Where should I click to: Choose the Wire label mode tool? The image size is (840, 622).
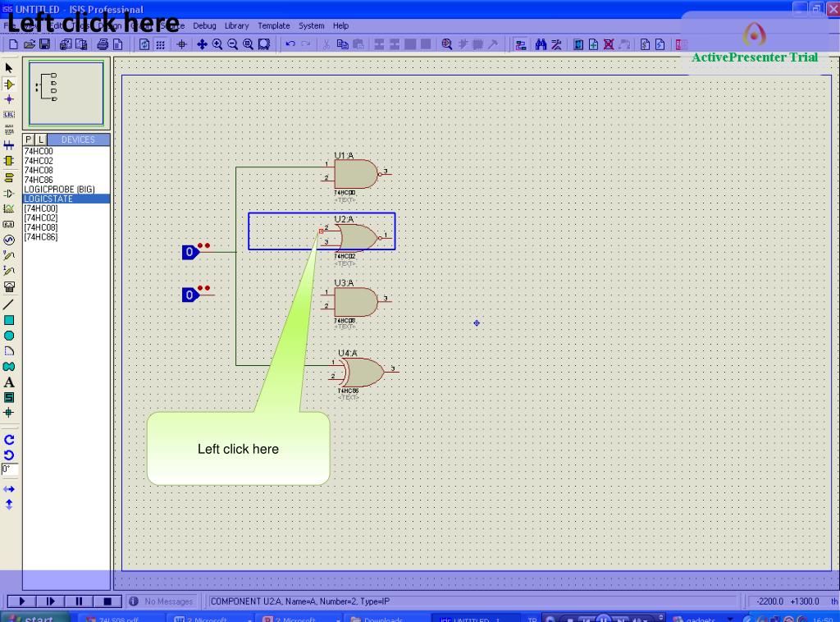(x=8, y=114)
